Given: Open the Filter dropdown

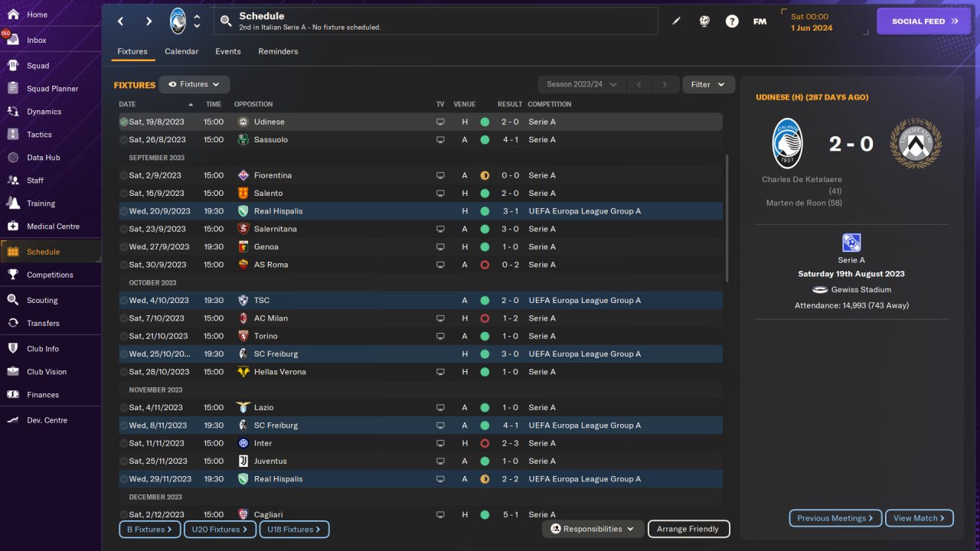Looking at the screenshot, I should click(708, 84).
